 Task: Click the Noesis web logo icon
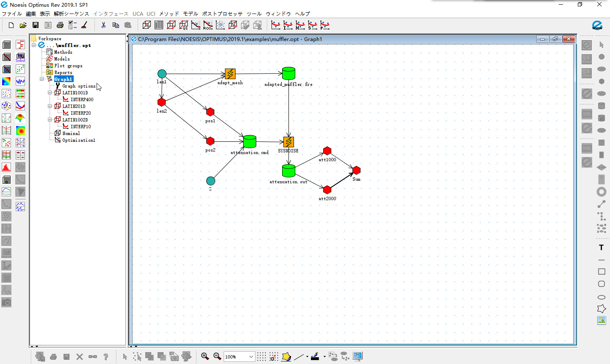click(597, 25)
